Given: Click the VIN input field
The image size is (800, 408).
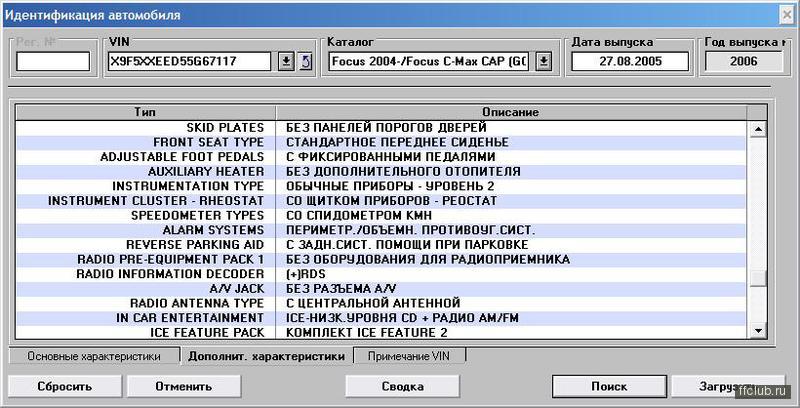Looking at the screenshot, I should pos(189,62).
